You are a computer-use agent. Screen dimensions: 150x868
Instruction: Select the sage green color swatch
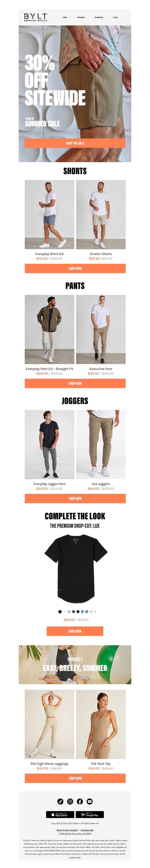[87, 612]
